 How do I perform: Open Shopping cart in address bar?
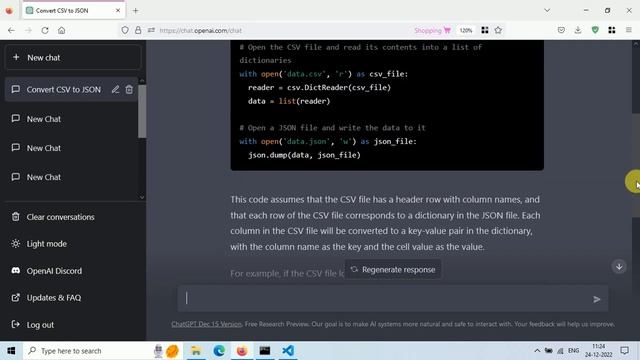[432, 30]
